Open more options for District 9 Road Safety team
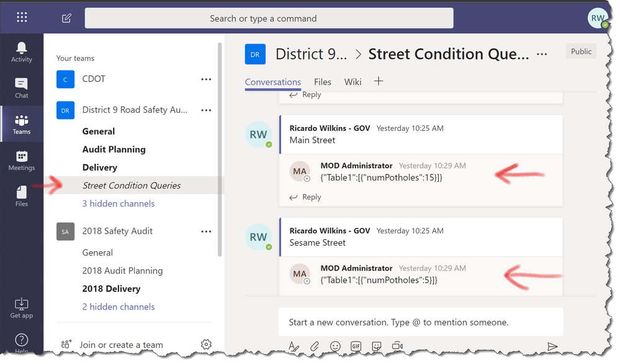 pyautogui.click(x=206, y=110)
